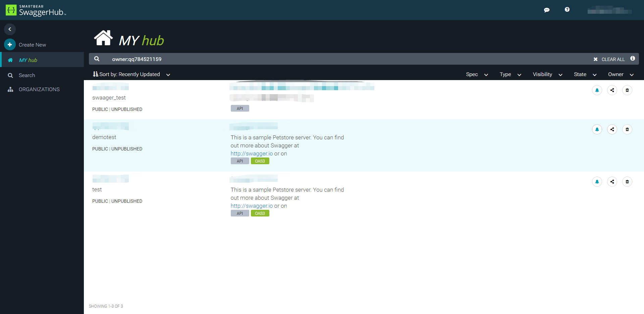The image size is (644, 314).
Task: Click the OAS3 tag on demotest
Action: (x=260, y=161)
